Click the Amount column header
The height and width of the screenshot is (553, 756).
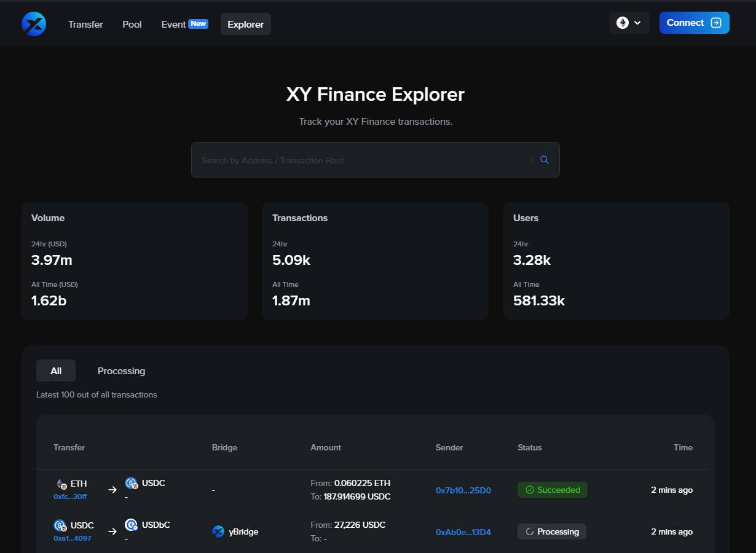pyautogui.click(x=326, y=447)
